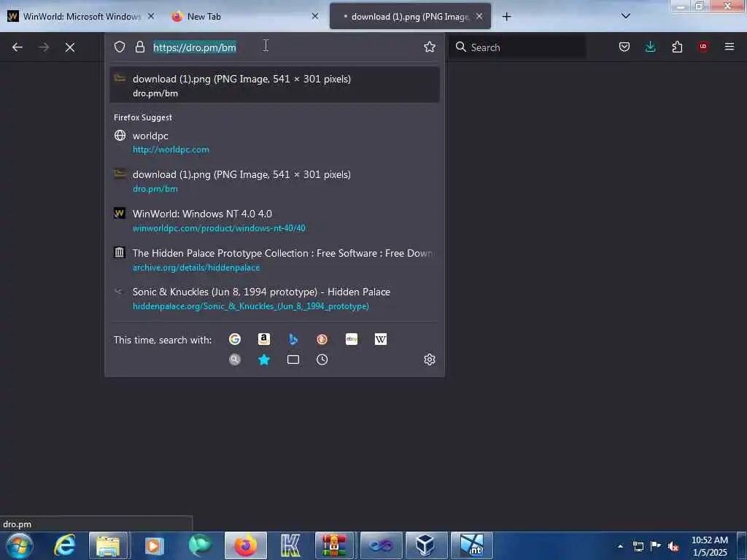The height and width of the screenshot is (560, 747).
Task: Select the gray magnifier search engine
Action: [x=235, y=359]
